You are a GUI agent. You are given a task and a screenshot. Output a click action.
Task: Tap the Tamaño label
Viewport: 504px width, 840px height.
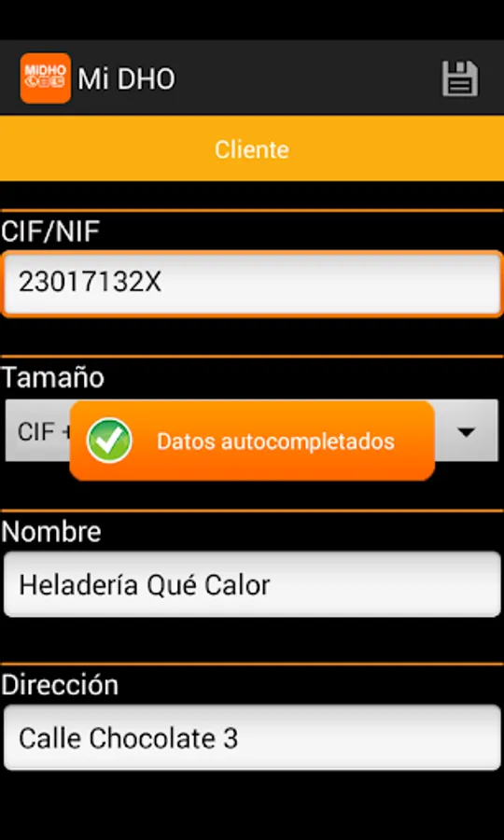click(52, 377)
